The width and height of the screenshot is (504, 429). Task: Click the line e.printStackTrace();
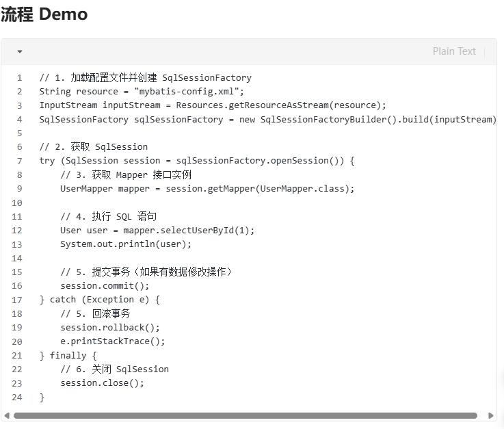click(x=113, y=341)
